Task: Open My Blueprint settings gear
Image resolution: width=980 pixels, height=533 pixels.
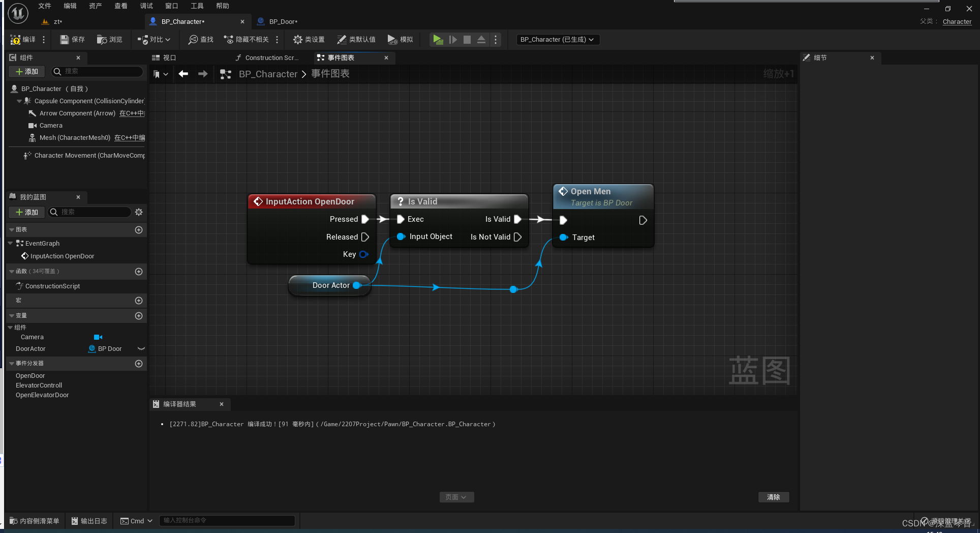Action: coord(139,212)
